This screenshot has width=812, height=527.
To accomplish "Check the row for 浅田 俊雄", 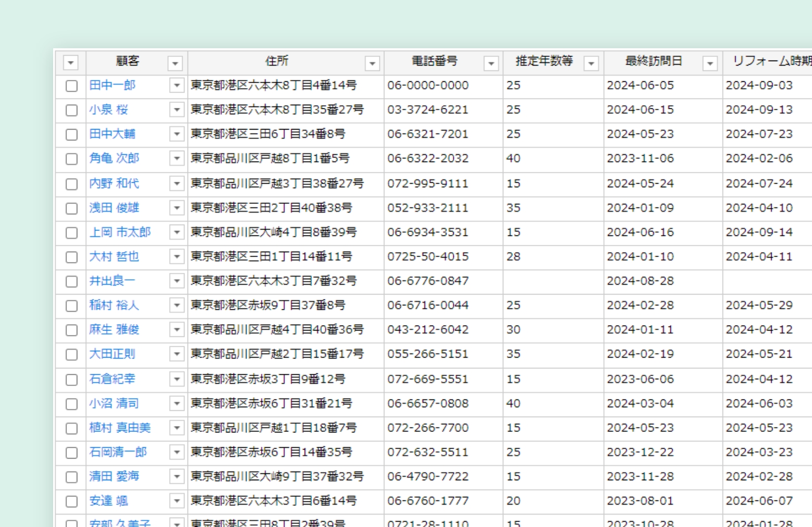I will [71, 208].
